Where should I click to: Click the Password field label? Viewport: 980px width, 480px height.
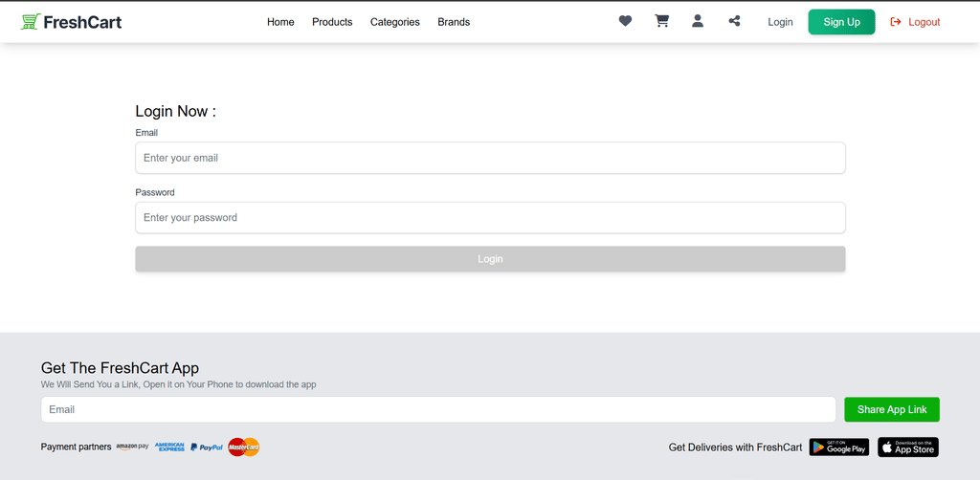(x=155, y=192)
